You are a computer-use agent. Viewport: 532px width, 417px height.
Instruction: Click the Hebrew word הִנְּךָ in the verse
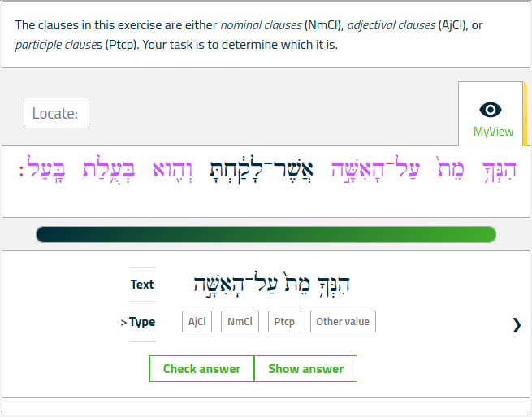(499, 170)
